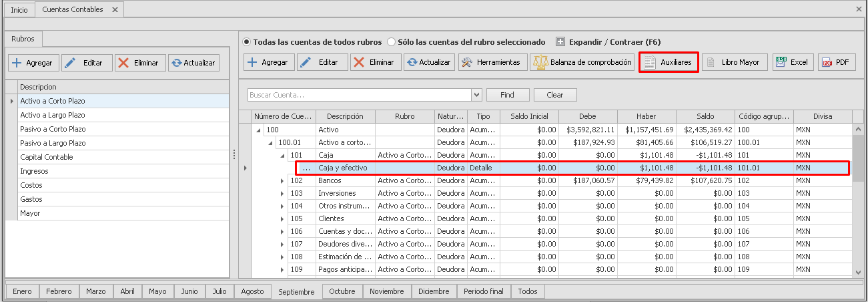Collapse the 100 Activo tree node
The height and width of the screenshot is (302, 868).
[258, 130]
